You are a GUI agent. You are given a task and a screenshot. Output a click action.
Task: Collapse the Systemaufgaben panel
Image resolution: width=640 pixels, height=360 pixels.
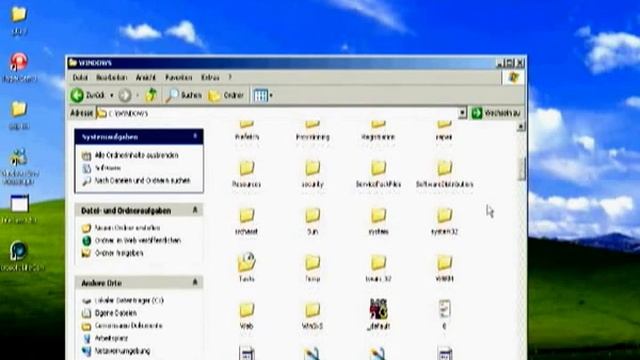195,136
